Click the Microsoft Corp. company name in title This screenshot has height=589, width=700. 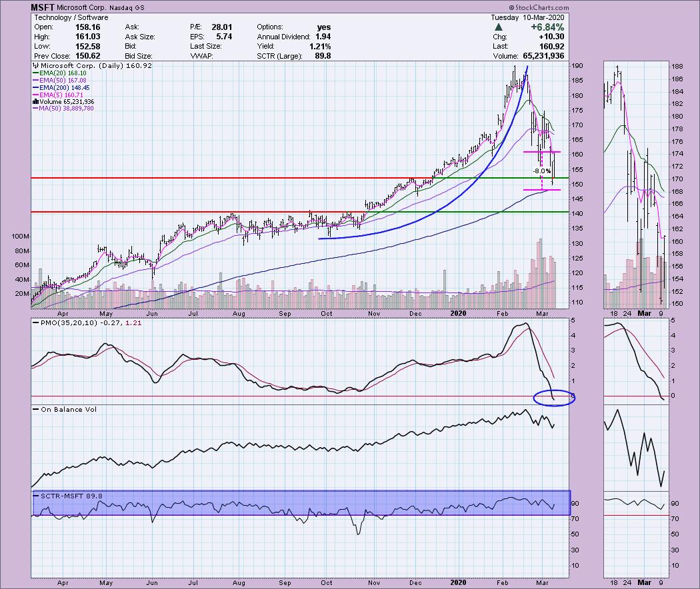pos(82,7)
